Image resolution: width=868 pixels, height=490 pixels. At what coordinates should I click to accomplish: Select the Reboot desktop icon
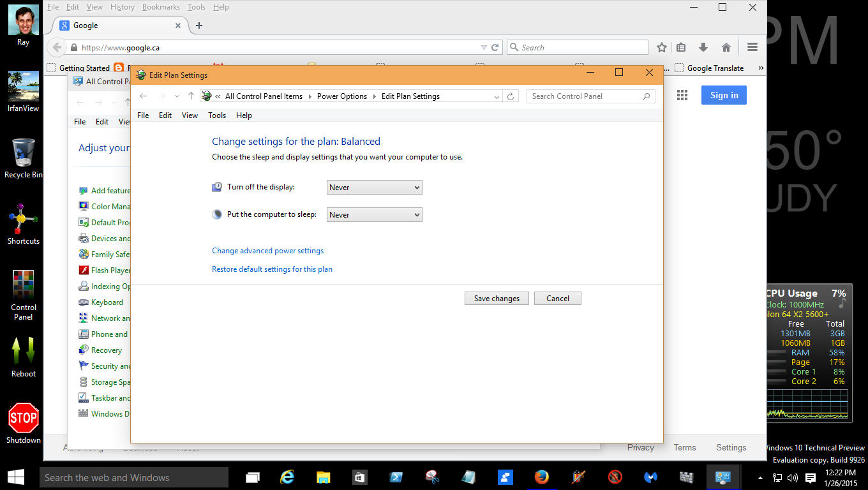tap(24, 357)
